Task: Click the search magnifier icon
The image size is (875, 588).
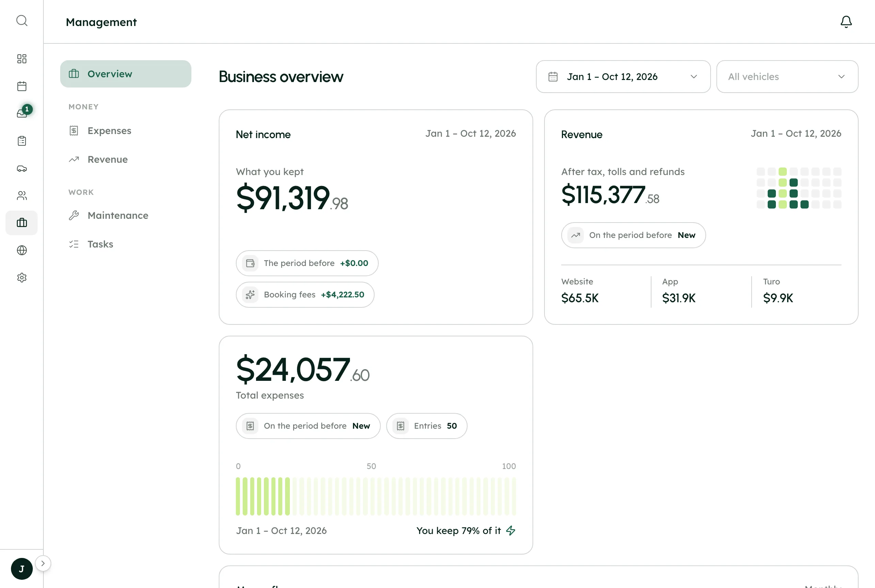Action: (x=22, y=21)
